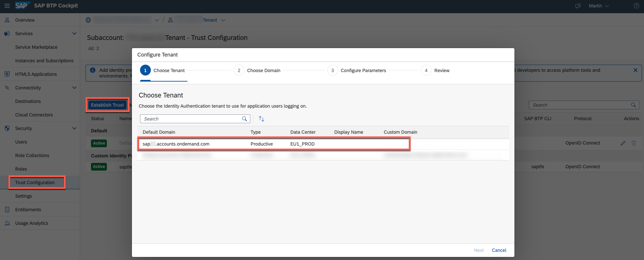Select the blurred second tenant row
Viewport: 644px width, 260px height.
(323, 155)
